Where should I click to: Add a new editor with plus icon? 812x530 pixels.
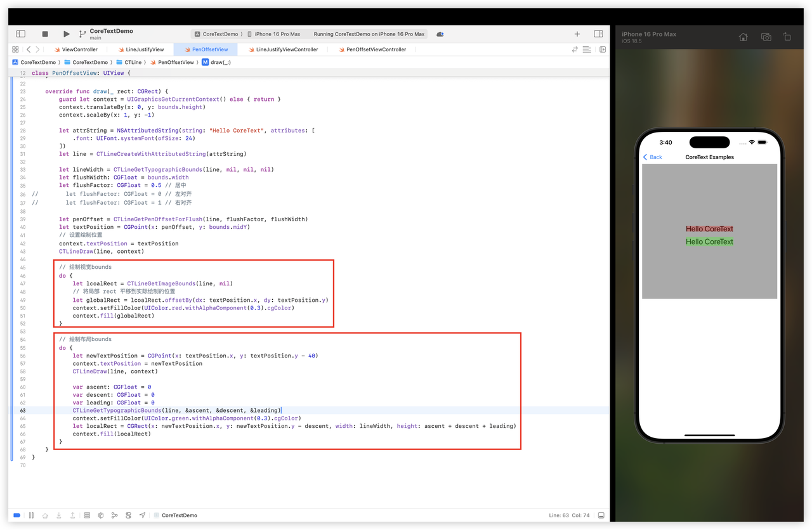coord(577,34)
